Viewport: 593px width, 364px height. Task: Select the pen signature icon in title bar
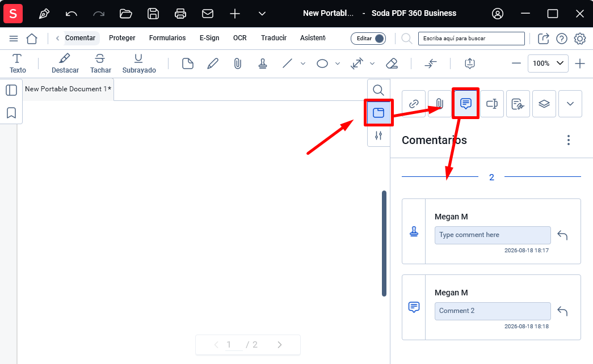(44, 14)
